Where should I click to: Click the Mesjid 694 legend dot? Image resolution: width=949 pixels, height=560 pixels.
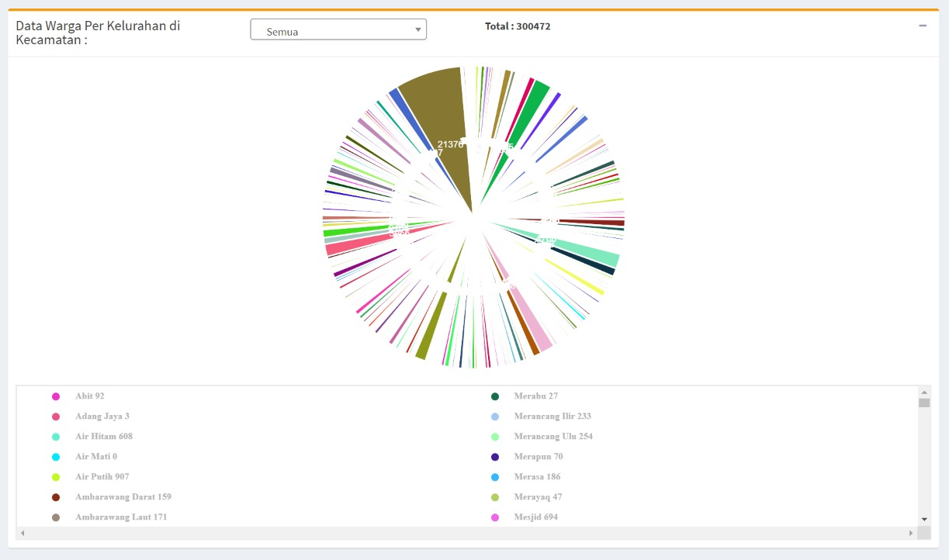pyautogui.click(x=495, y=517)
